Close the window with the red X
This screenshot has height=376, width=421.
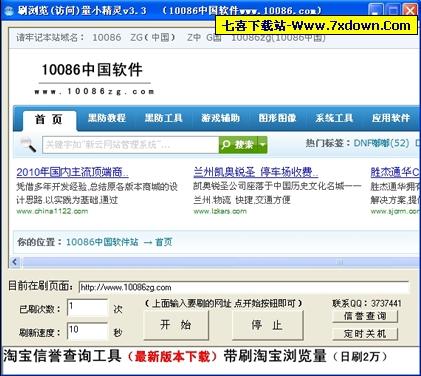pyautogui.click(x=410, y=11)
